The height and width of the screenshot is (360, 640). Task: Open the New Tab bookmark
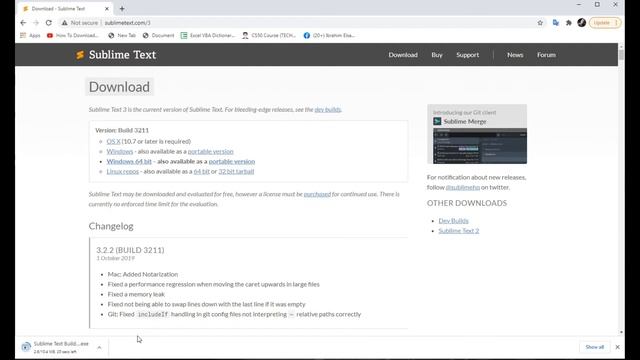pos(122,36)
